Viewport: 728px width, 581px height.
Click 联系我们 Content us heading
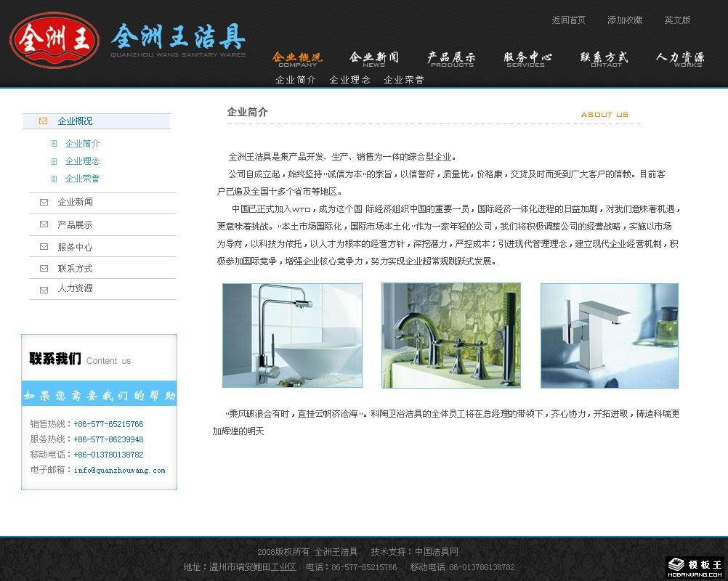[x=80, y=359]
